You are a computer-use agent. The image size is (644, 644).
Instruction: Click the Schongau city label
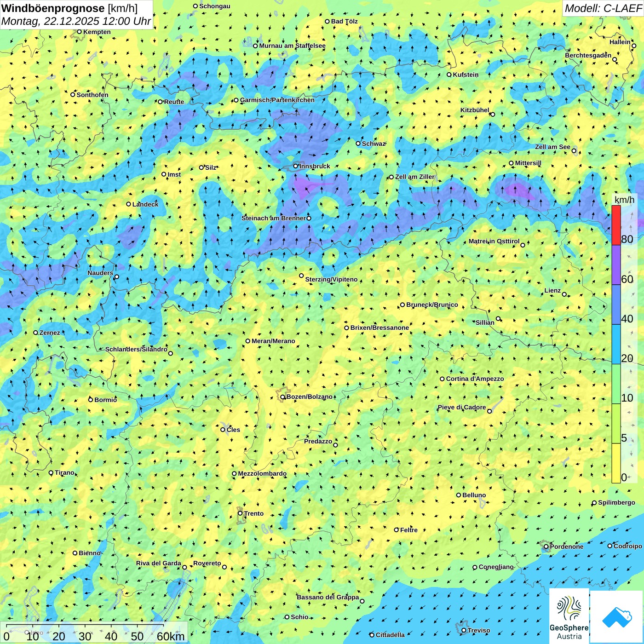(x=215, y=6)
